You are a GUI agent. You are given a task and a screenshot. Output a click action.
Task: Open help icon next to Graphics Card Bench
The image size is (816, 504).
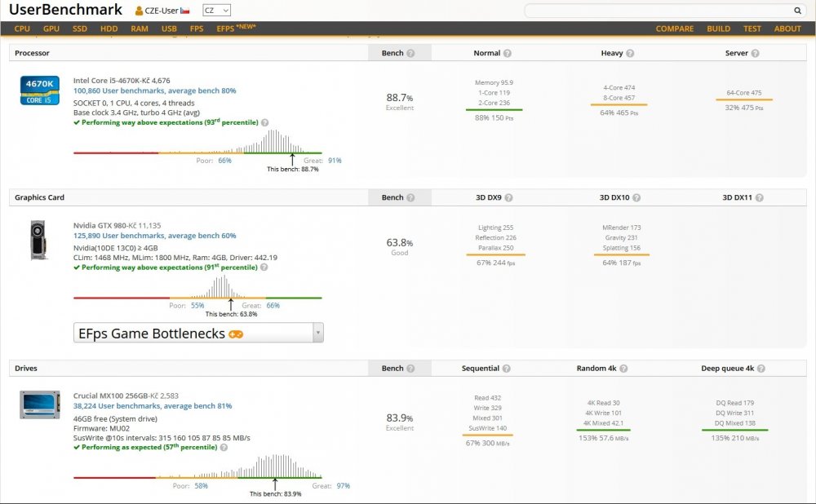[x=410, y=197]
